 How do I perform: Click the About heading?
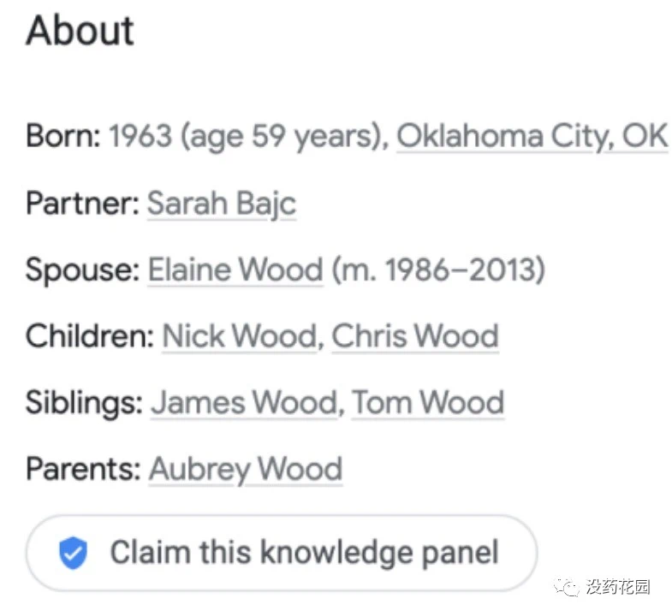[x=80, y=31]
